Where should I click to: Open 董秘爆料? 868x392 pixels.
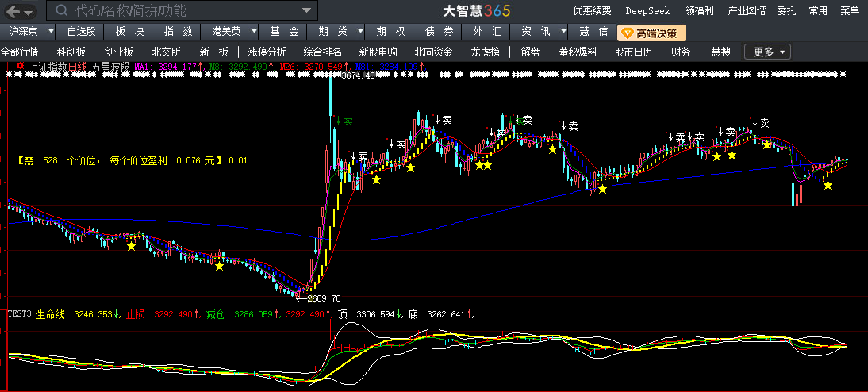pyautogui.click(x=578, y=52)
